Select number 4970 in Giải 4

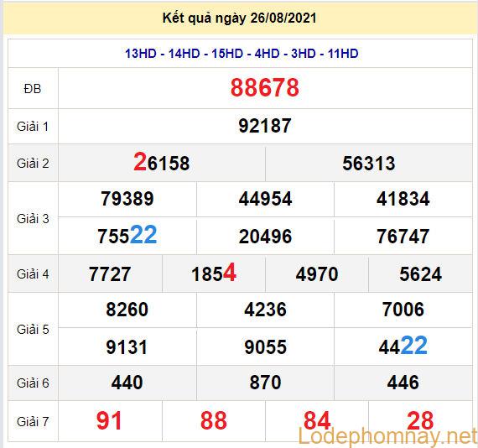pyautogui.click(x=317, y=273)
